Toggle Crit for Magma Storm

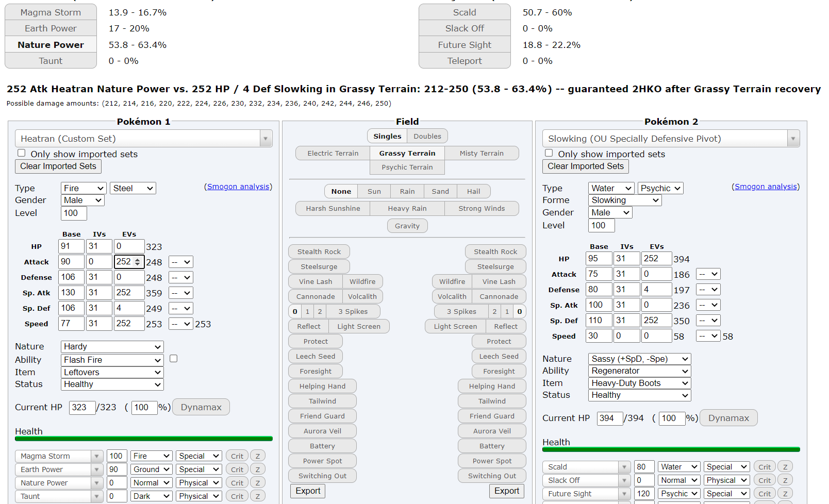[x=237, y=456]
